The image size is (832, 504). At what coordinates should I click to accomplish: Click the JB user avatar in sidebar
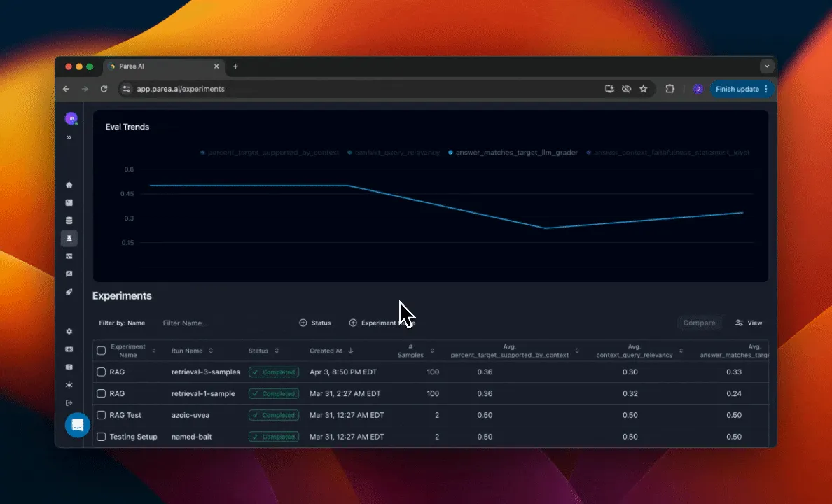click(x=71, y=118)
